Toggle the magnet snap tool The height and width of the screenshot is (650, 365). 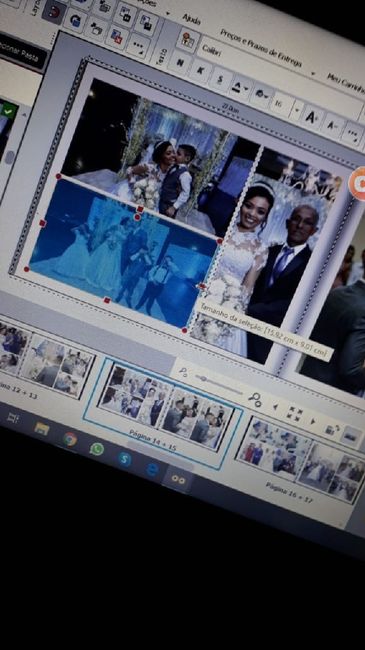point(54,11)
